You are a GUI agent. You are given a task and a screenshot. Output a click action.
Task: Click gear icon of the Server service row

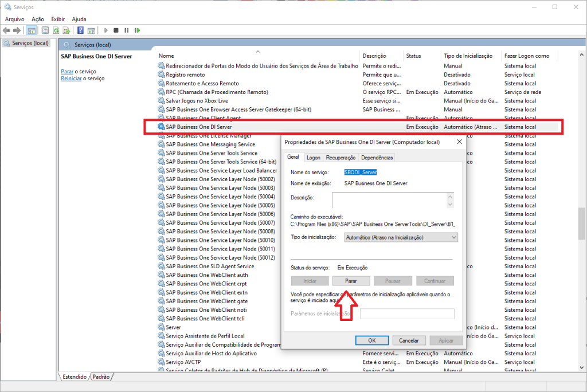161,327
